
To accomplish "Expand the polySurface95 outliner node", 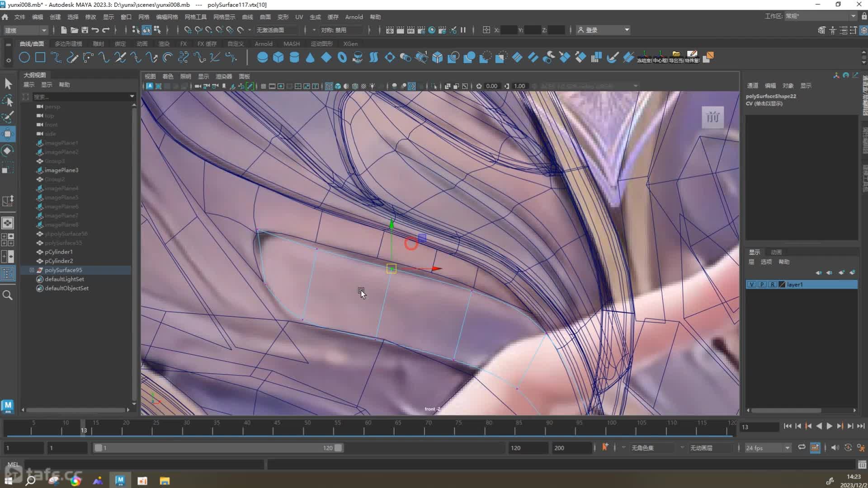I will 32,270.
